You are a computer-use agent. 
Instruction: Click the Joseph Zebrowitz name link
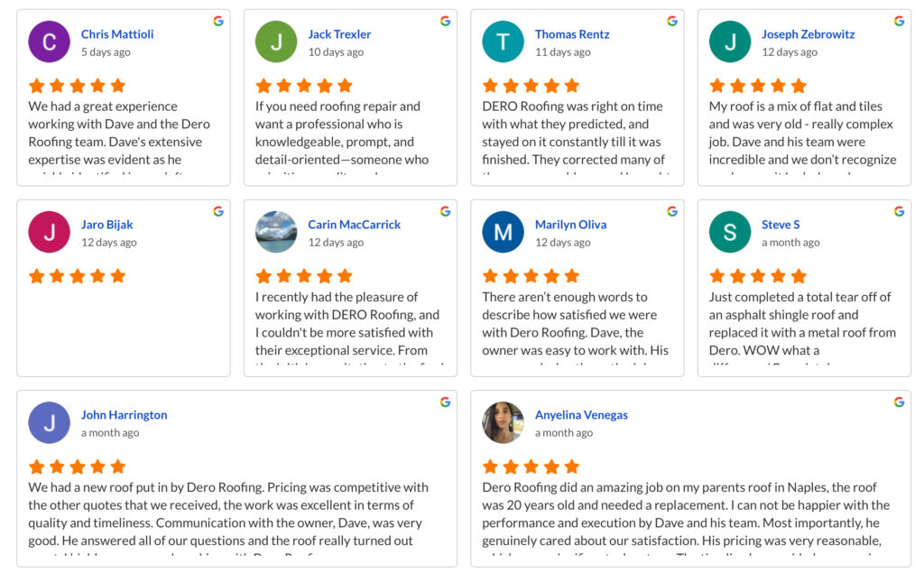(808, 34)
